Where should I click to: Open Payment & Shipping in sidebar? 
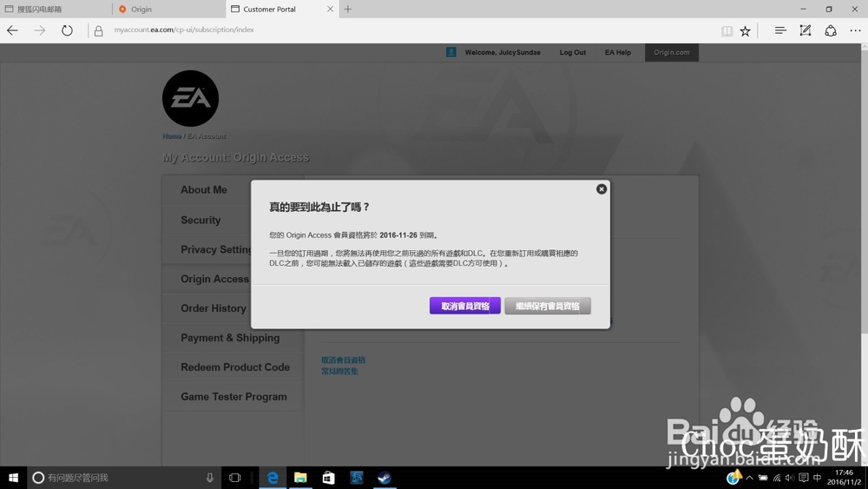230,338
